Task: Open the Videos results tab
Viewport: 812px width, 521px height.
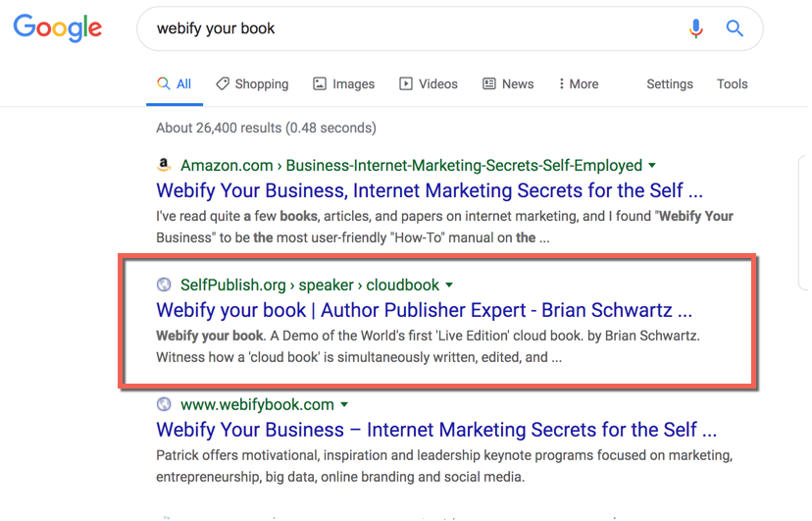Action: (429, 84)
